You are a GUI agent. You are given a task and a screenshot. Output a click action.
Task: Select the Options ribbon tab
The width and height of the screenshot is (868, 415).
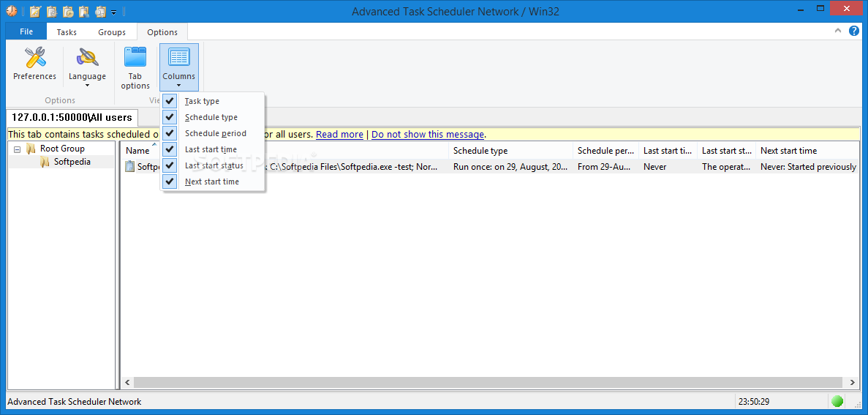click(x=162, y=32)
